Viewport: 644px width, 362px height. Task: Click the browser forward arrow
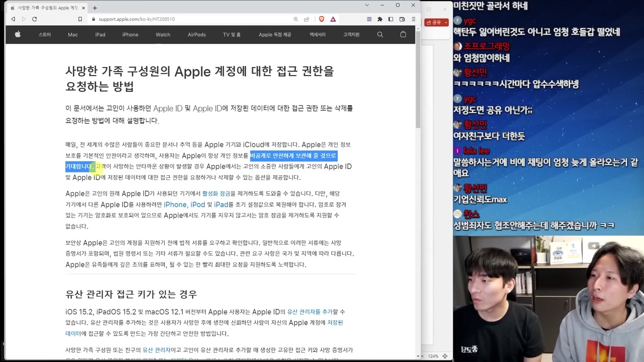coord(23,19)
